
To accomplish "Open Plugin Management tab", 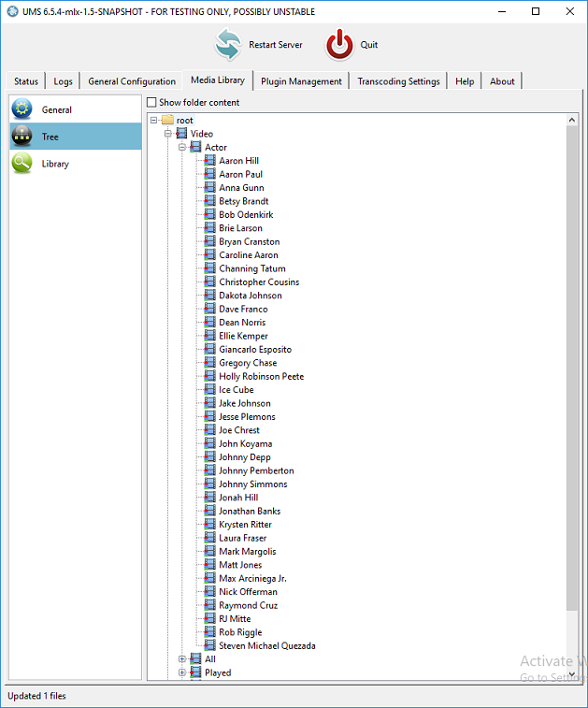I will [x=301, y=81].
